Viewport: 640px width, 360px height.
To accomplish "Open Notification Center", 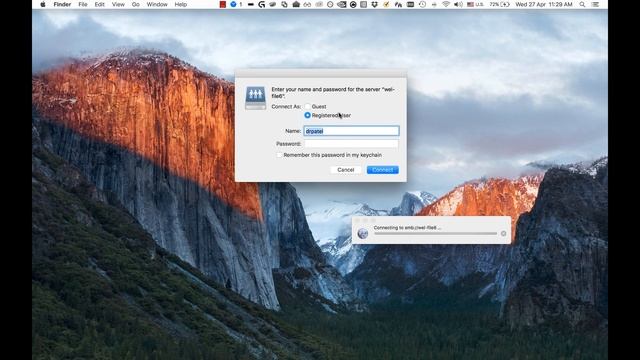I will (596, 4).
